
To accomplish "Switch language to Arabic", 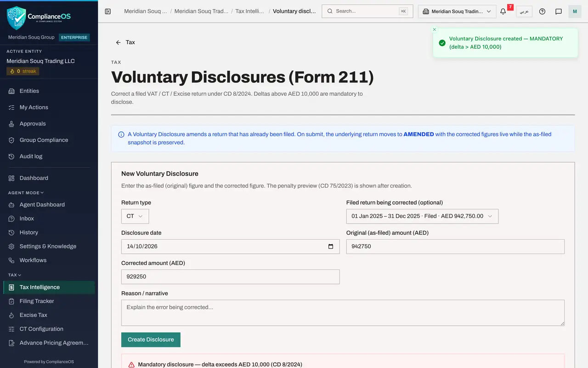I will coord(524,11).
